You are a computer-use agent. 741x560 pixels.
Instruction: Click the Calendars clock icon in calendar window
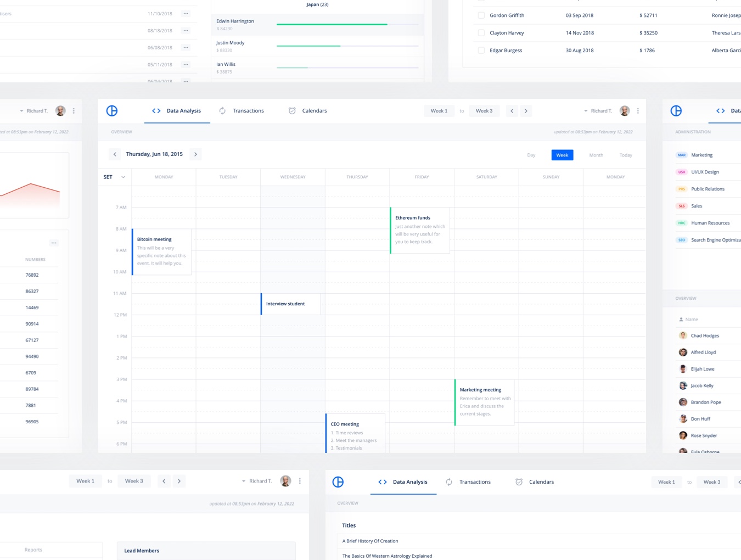point(292,111)
